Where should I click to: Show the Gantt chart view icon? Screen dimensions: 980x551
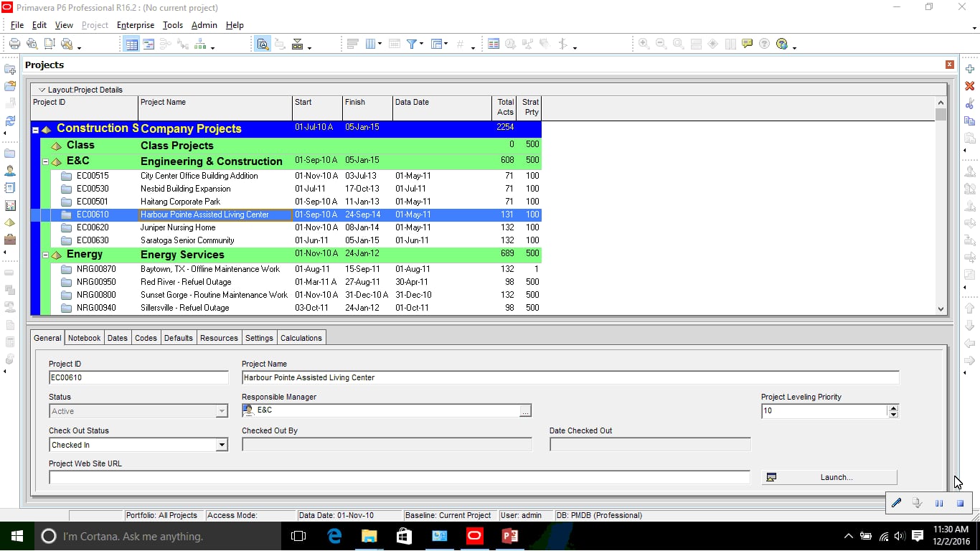click(149, 44)
